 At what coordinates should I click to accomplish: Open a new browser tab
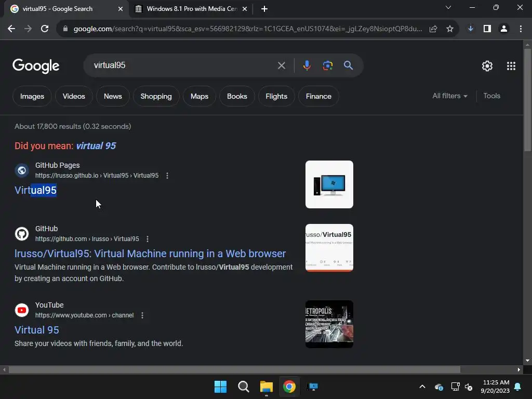click(x=264, y=9)
